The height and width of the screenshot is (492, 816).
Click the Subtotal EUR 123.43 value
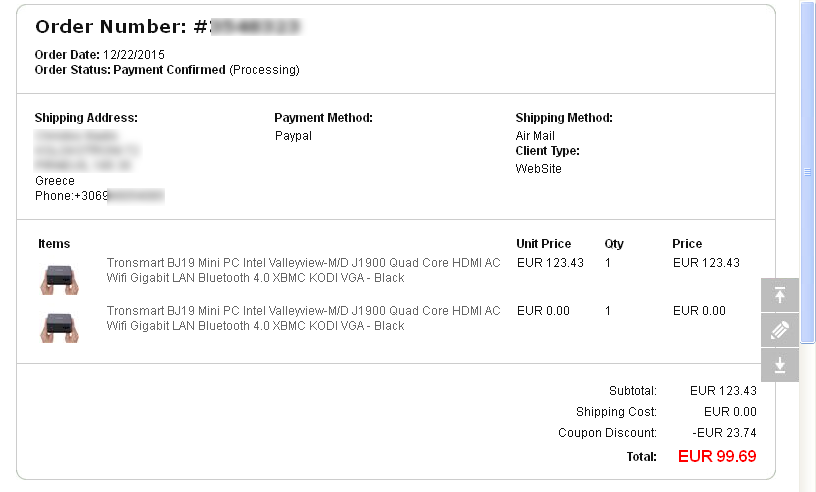[723, 390]
